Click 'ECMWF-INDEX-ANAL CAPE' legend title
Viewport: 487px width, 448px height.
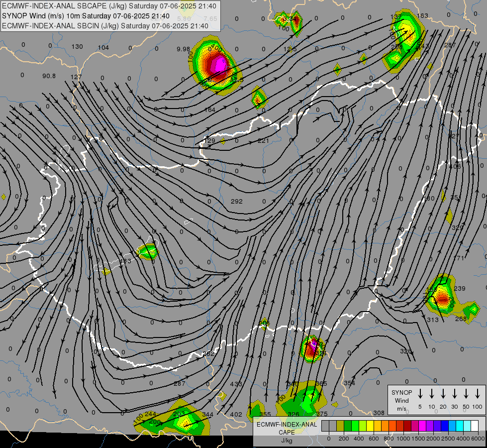click(287, 428)
